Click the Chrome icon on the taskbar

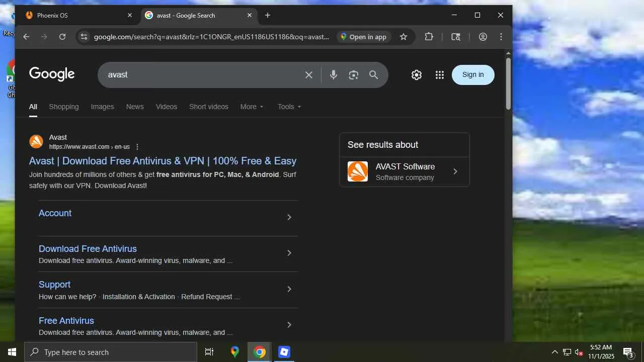pyautogui.click(x=260, y=352)
